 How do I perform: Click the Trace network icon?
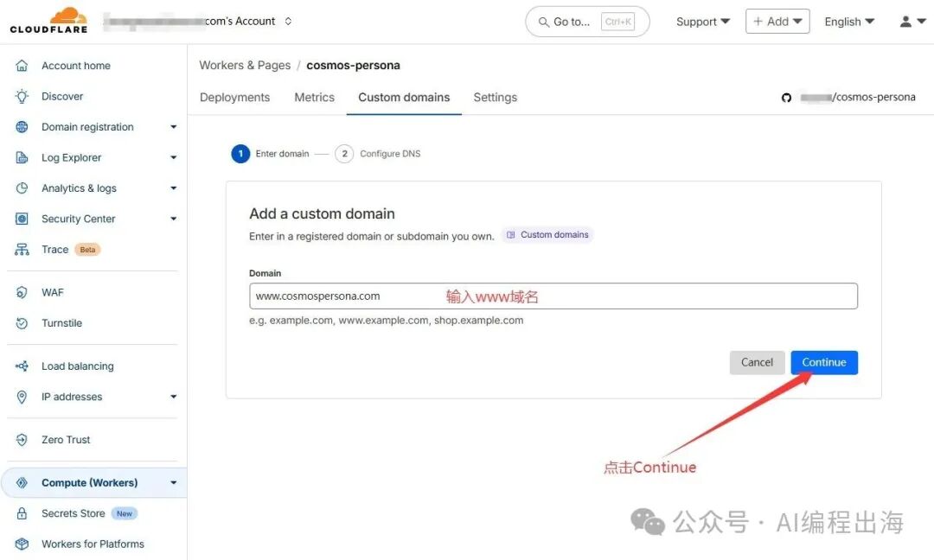(22, 250)
